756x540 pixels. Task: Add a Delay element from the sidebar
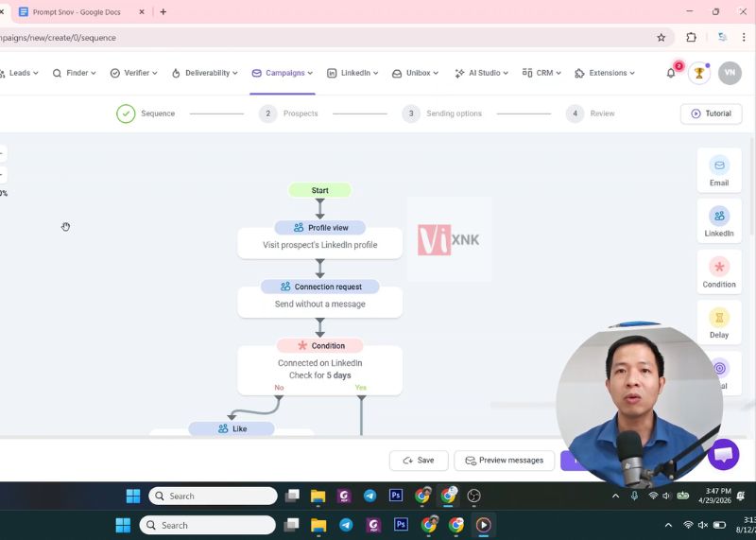click(x=719, y=322)
